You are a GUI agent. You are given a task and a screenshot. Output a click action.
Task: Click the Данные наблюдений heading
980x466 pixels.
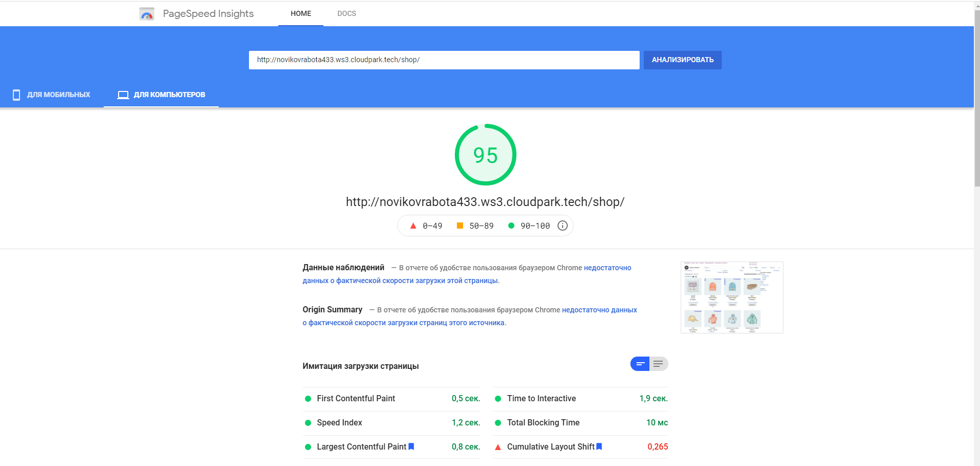(x=343, y=268)
